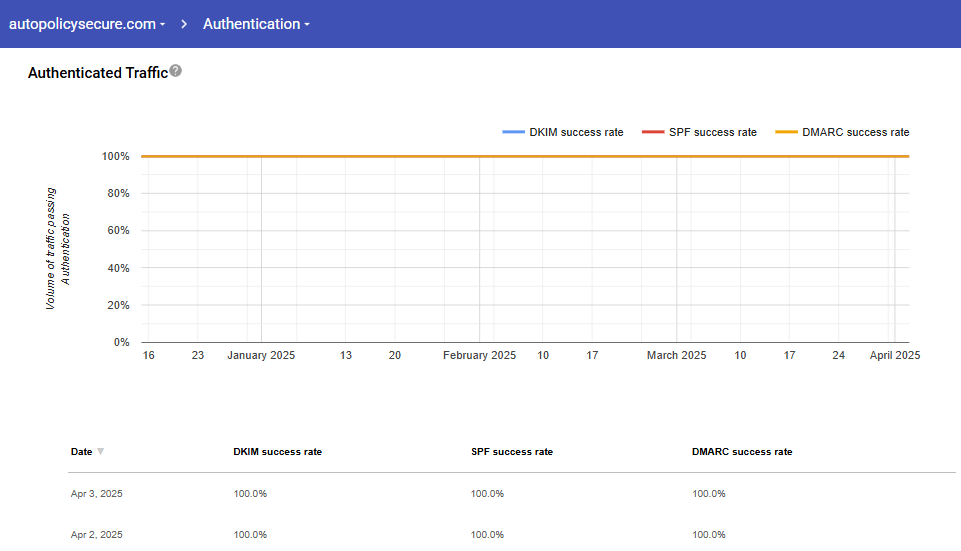
Task: Toggle the SPF success rate legend label
Action: coord(712,132)
